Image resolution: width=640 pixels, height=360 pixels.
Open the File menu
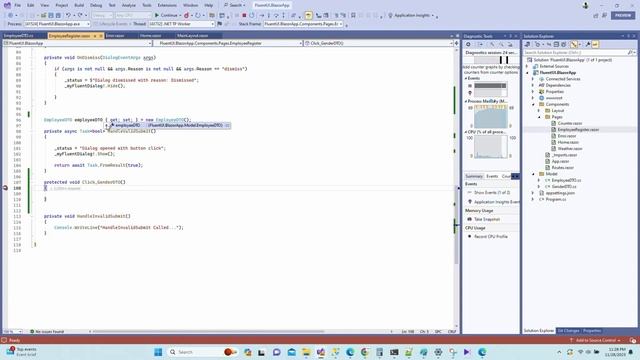(18, 5)
